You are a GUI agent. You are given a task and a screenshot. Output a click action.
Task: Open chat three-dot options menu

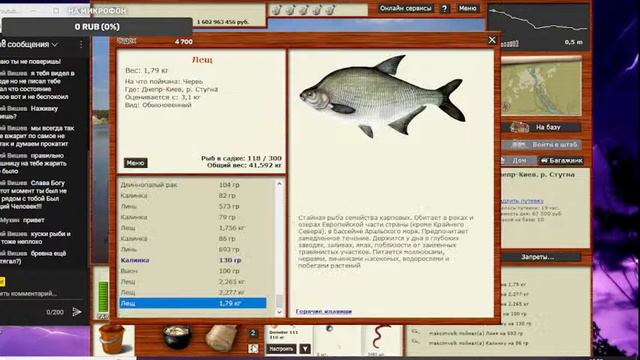click(x=81, y=44)
